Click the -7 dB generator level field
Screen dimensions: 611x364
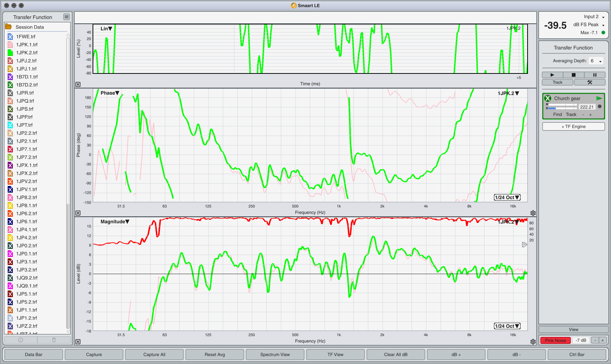(581, 340)
